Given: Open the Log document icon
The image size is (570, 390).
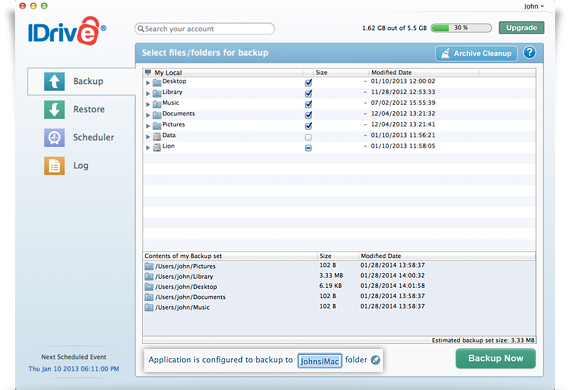Looking at the screenshot, I should click(54, 166).
